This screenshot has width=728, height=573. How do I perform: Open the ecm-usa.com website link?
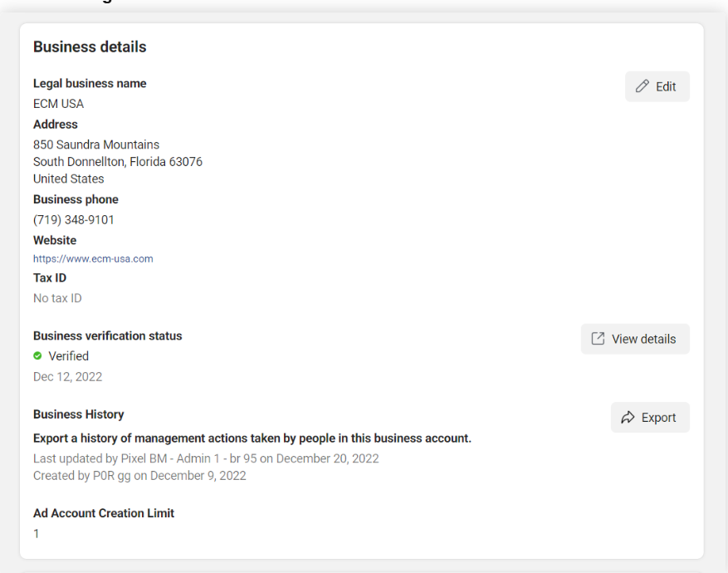pyautogui.click(x=93, y=258)
